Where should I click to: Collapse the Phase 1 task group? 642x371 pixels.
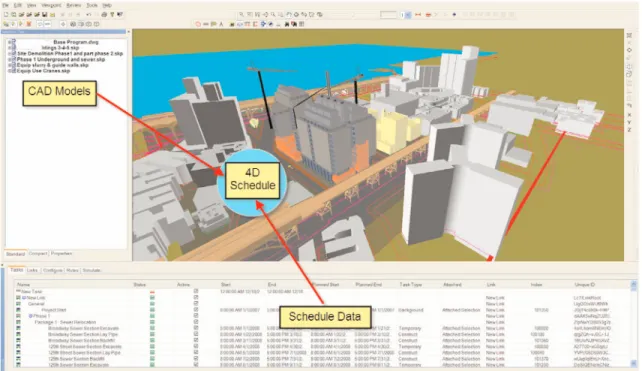tap(30, 316)
